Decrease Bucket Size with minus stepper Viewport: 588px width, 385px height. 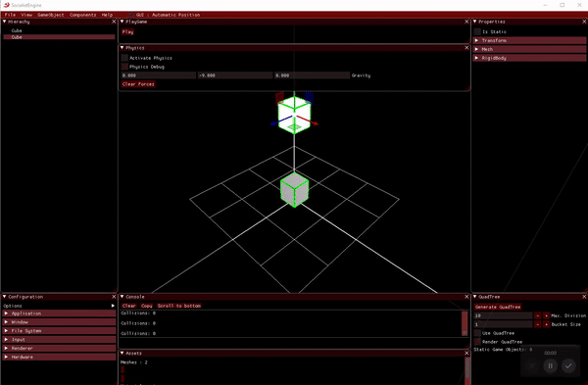(x=538, y=324)
